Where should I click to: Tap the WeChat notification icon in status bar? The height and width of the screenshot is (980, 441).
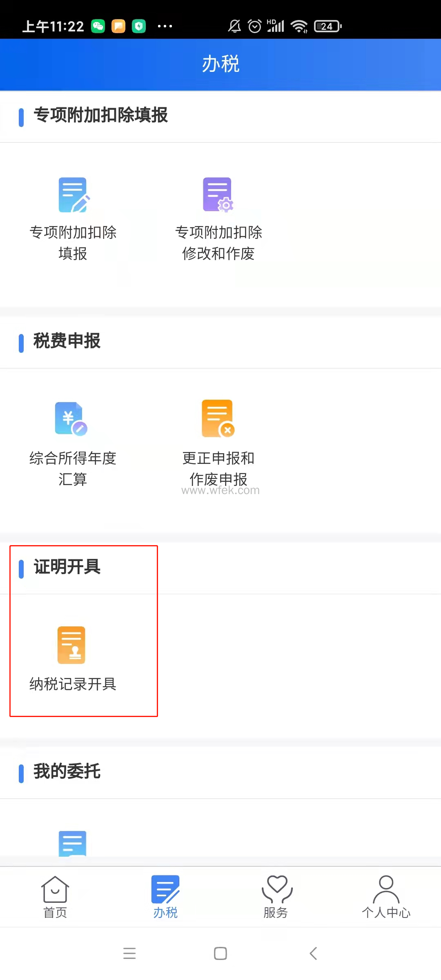(x=98, y=27)
